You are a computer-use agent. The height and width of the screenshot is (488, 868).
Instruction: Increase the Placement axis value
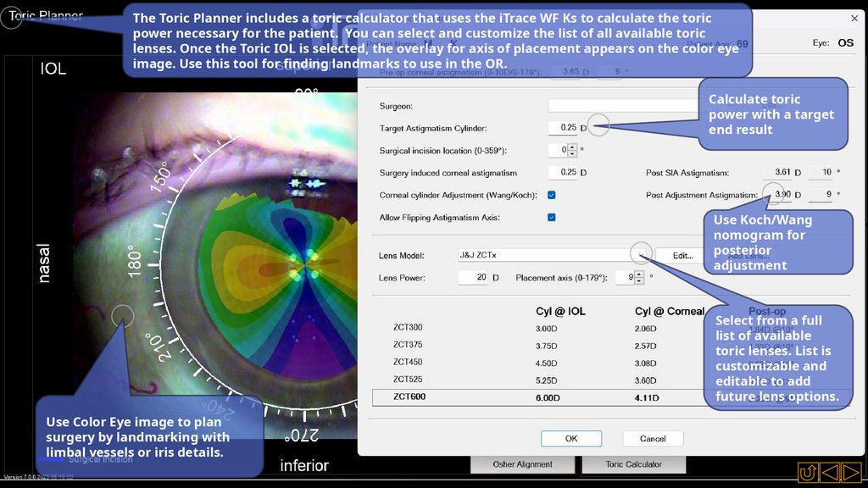[x=639, y=274]
